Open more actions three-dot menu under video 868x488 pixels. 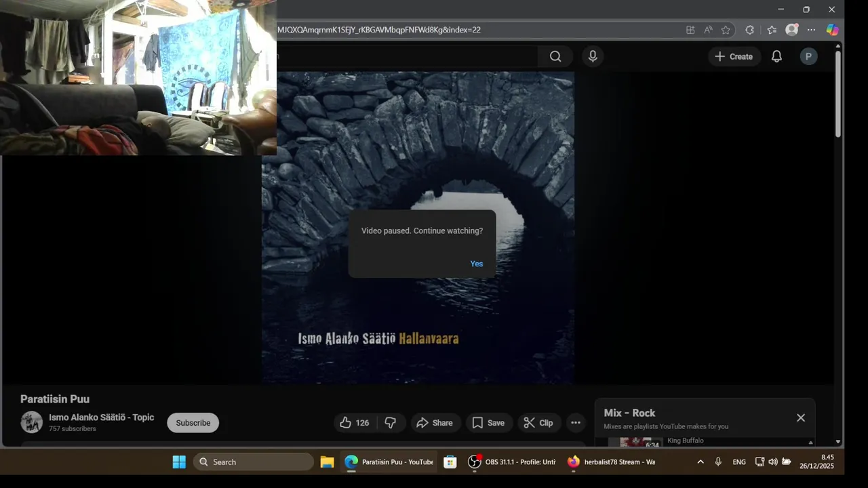tap(576, 423)
